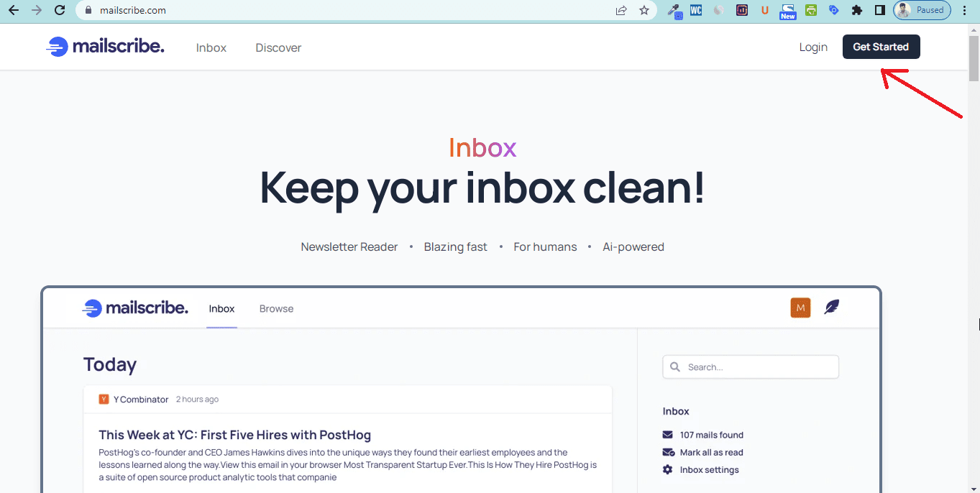Click the Y Combinator sender name
This screenshot has width=980, height=493.
point(141,399)
